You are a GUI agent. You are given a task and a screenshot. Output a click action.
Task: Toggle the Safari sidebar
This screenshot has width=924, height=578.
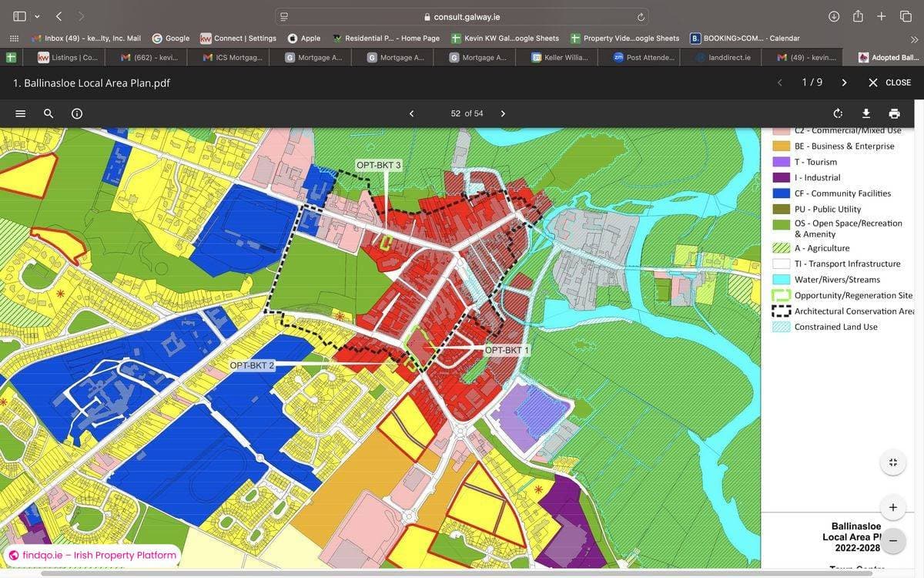[x=19, y=16]
